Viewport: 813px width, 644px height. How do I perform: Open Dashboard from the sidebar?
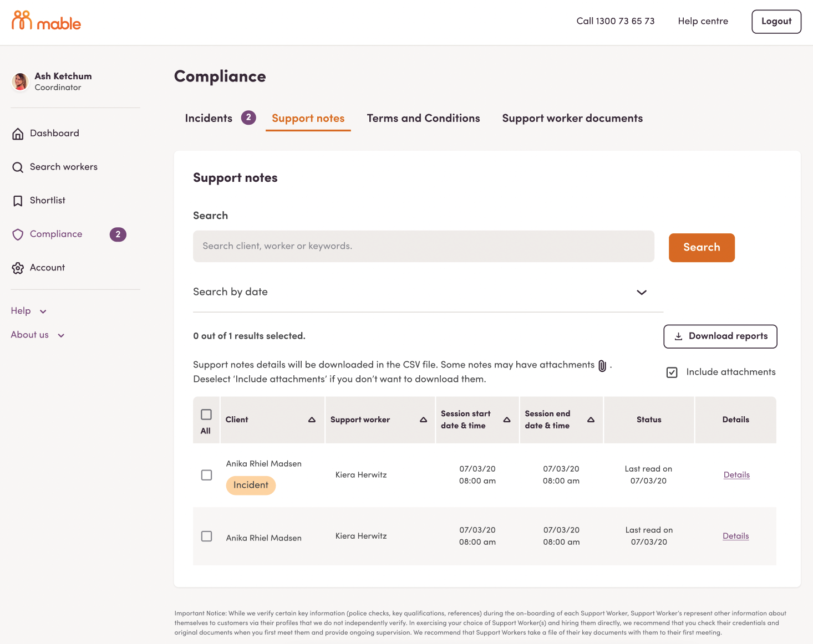click(17, 133)
